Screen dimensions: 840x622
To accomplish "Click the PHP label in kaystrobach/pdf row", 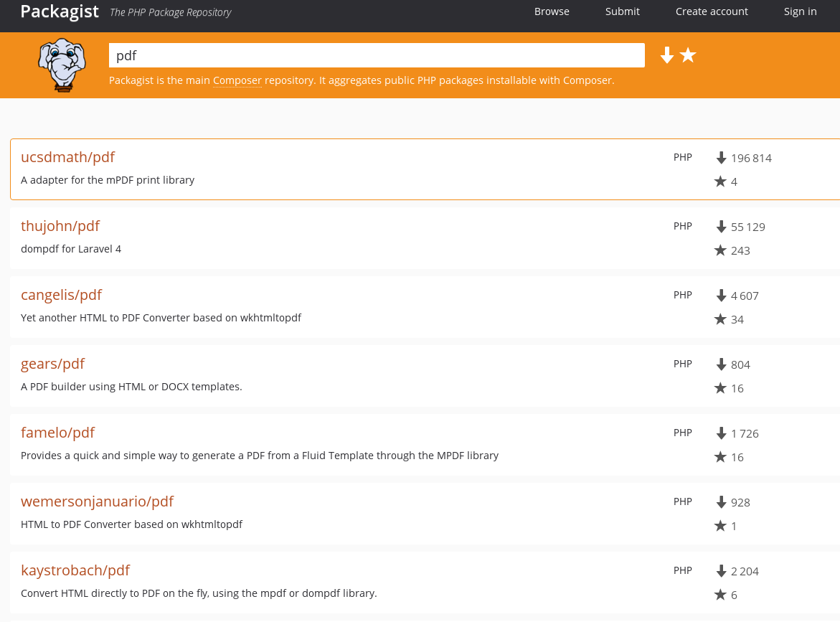I will click(682, 570).
